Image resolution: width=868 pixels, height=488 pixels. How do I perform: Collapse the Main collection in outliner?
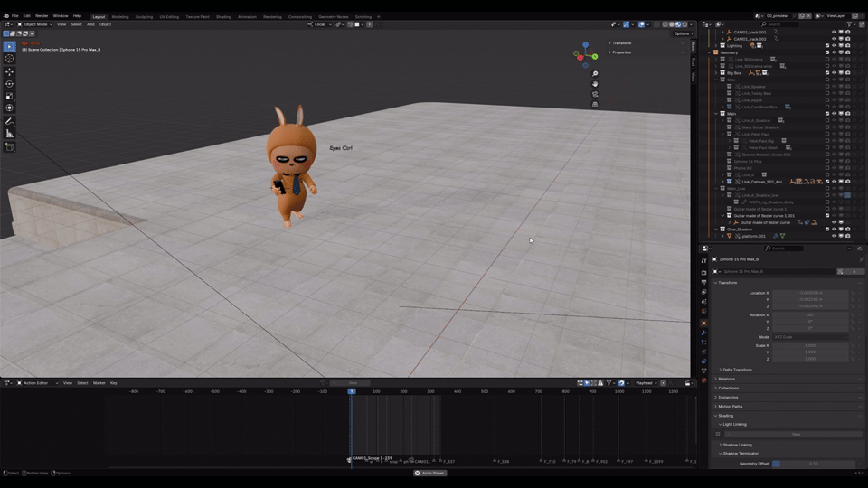tap(716, 114)
